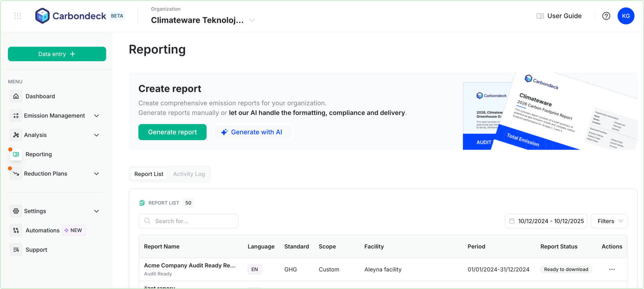Click the Support sidebar icon
This screenshot has height=289, width=644.
[x=16, y=250]
